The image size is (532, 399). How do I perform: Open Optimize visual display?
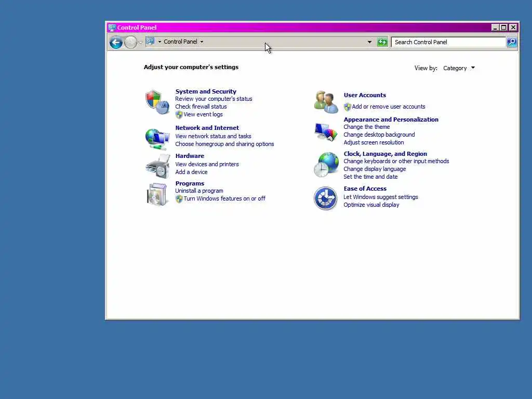(x=371, y=205)
